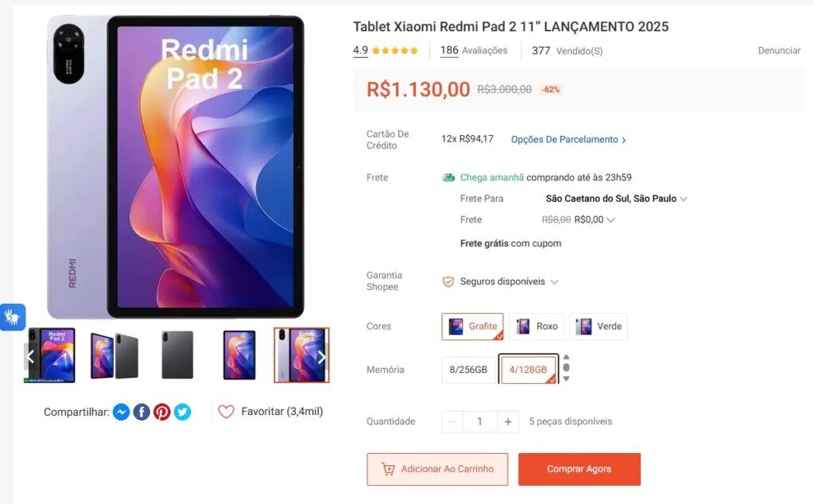Expand the São Caetano do Sul location dropdown

616,199
